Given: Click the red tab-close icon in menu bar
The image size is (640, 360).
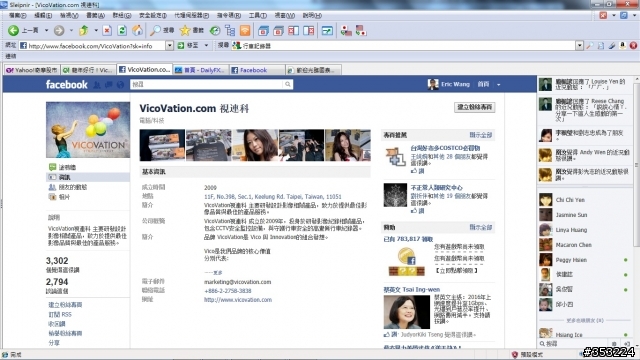Looking at the screenshot, I should pyautogui.click(x=603, y=16).
